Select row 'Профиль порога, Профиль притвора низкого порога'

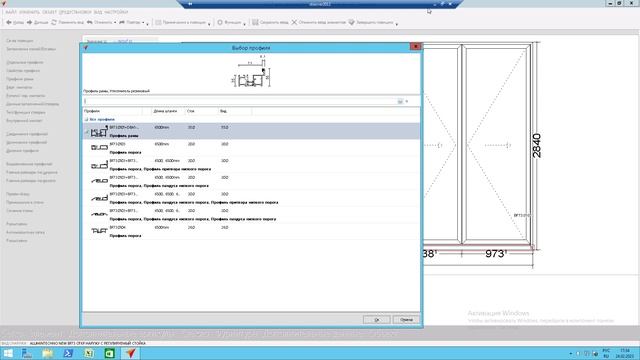point(251,165)
